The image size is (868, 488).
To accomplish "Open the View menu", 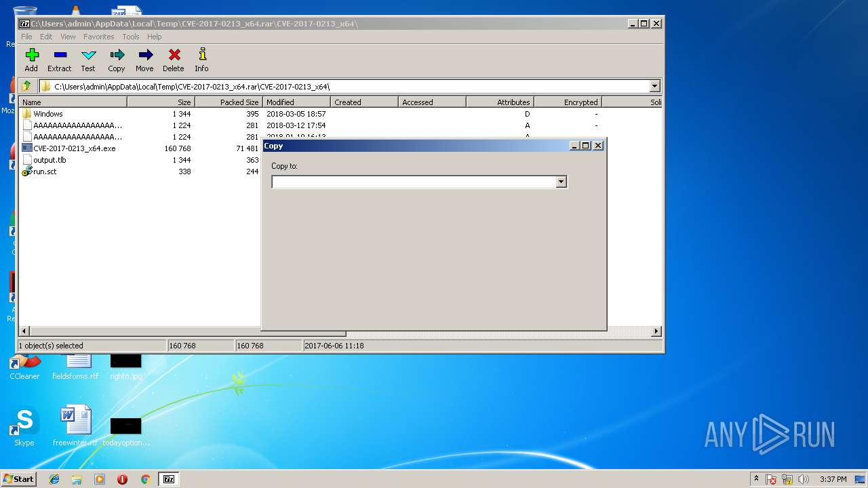I will pyautogui.click(x=68, y=37).
